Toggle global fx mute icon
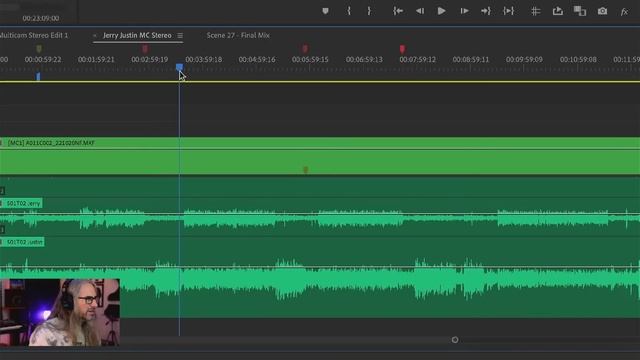The image size is (640, 360). point(624,11)
